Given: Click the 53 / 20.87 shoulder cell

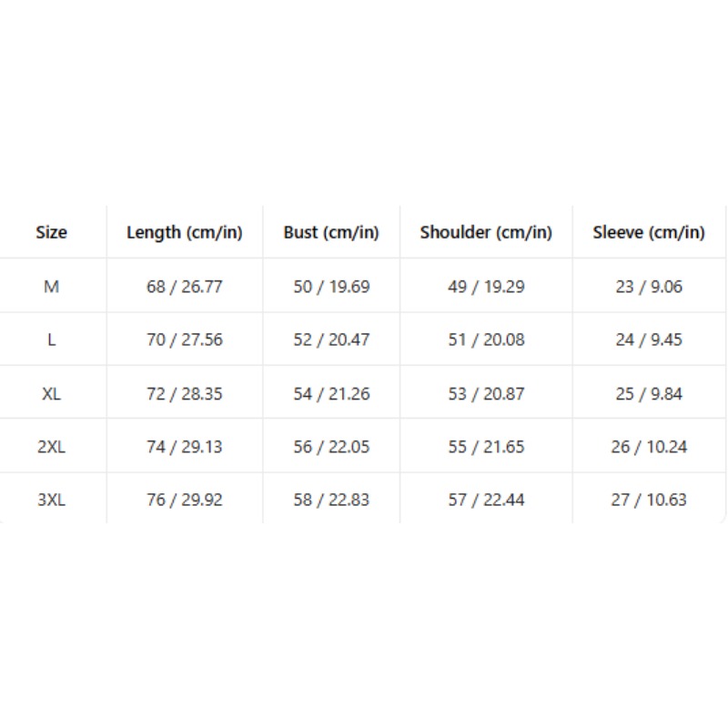Looking at the screenshot, I should (x=486, y=394).
